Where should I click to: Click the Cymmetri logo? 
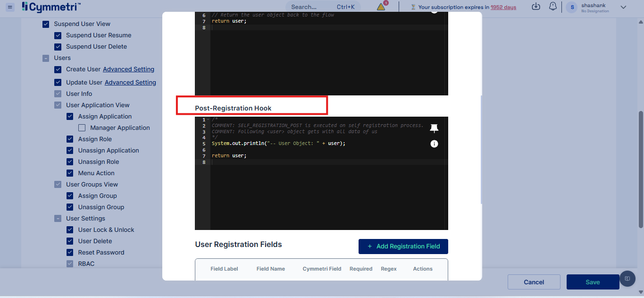click(51, 7)
